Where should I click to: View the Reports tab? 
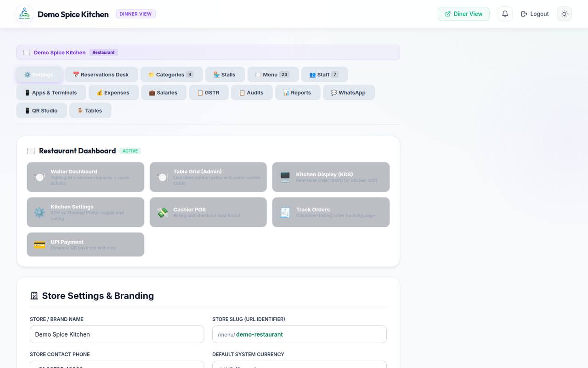(298, 92)
